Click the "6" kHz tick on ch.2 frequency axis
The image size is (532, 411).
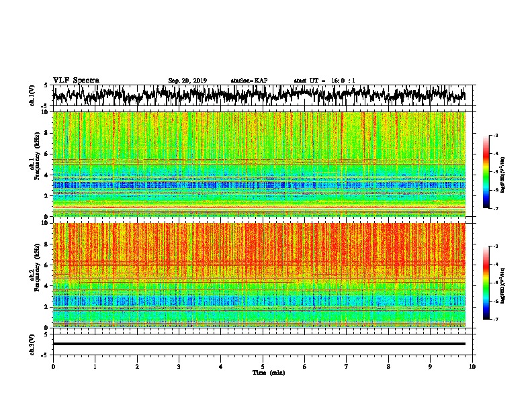click(46, 265)
